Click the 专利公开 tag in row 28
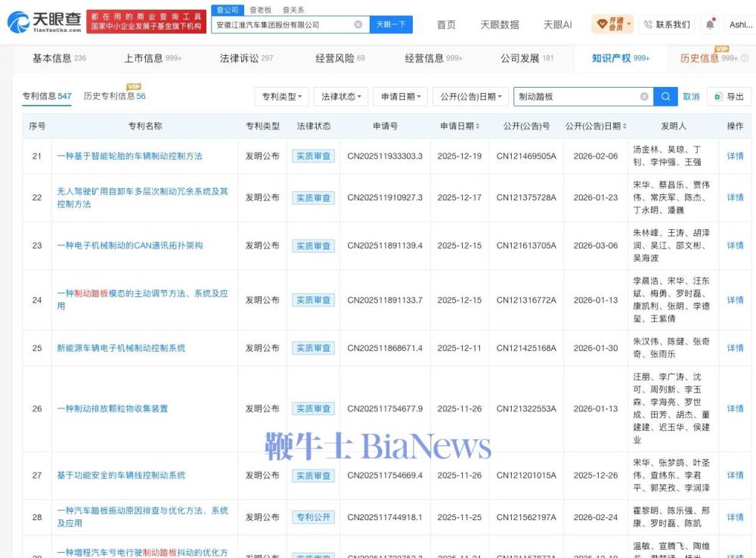The width and height of the screenshot is (756, 558). click(x=314, y=517)
